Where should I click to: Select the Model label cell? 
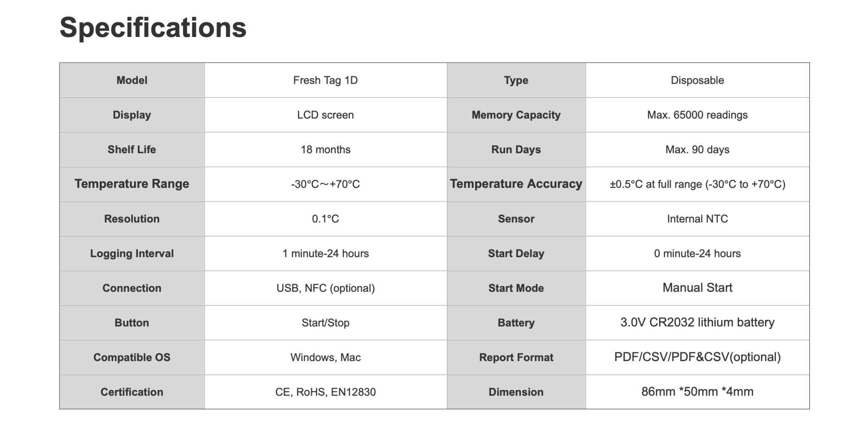[132, 80]
